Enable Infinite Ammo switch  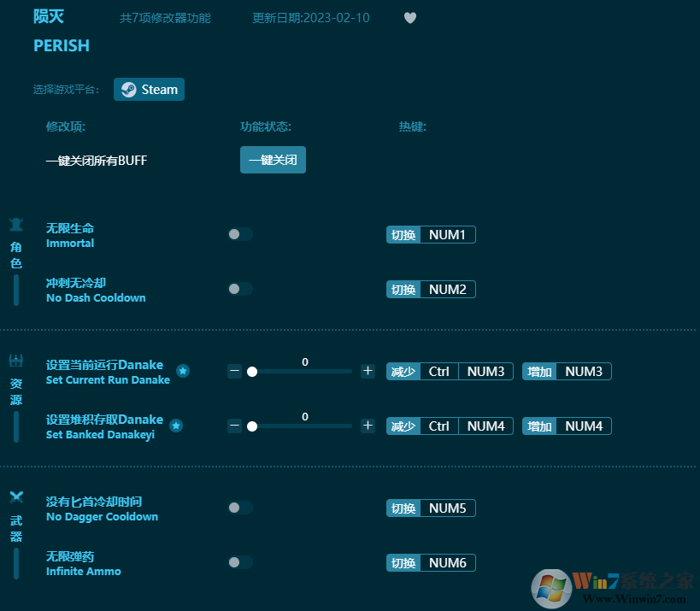click(240, 562)
